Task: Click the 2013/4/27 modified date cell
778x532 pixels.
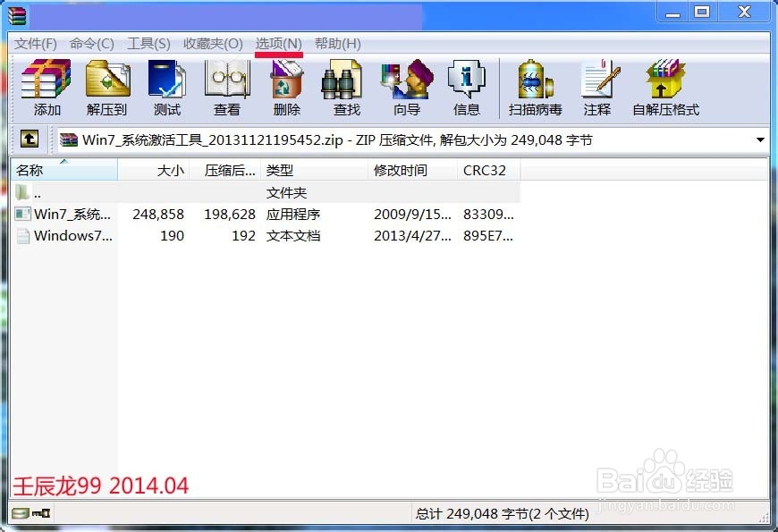Action: tap(412, 236)
